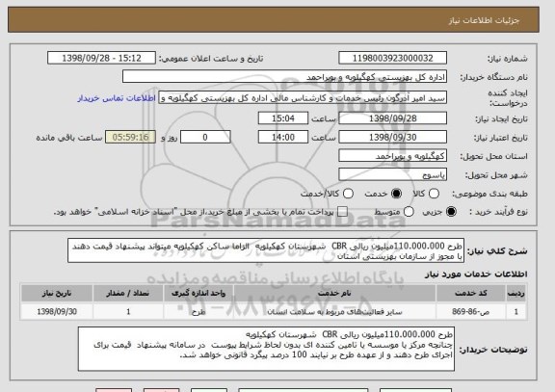
Task: Click the validity date field 1398/09/30
Action: (392, 137)
